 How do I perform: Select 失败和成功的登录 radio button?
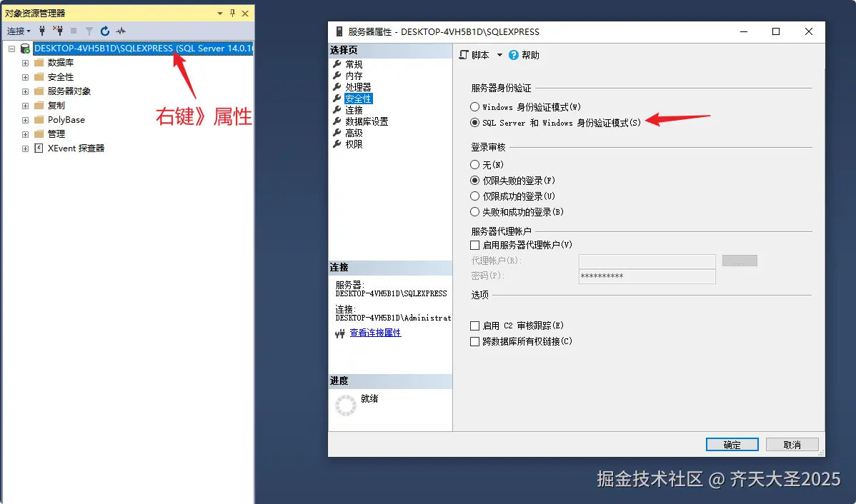475,211
